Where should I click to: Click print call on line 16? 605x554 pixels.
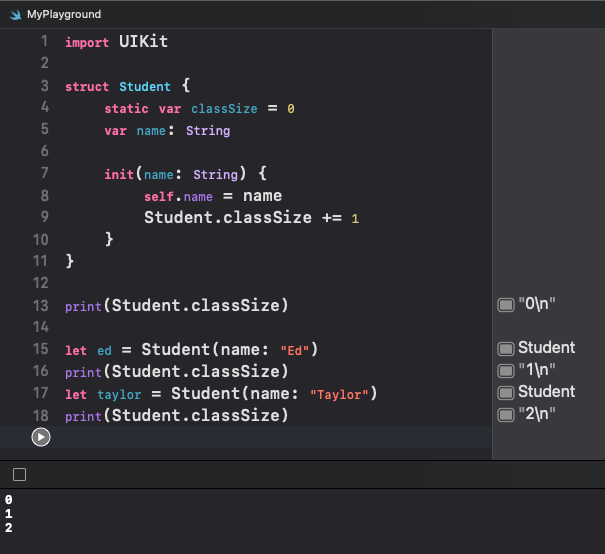[x=83, y=372]
